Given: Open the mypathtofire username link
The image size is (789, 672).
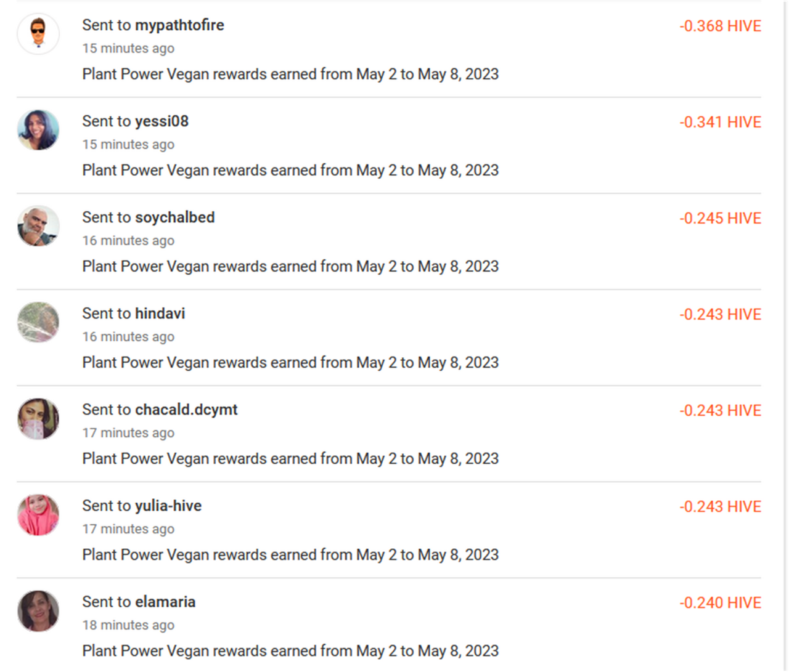Looking at the screenshot, I should point(179,25).
